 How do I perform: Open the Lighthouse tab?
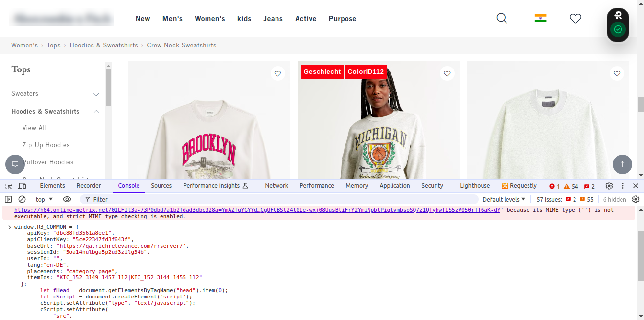[x=475, y=186]
